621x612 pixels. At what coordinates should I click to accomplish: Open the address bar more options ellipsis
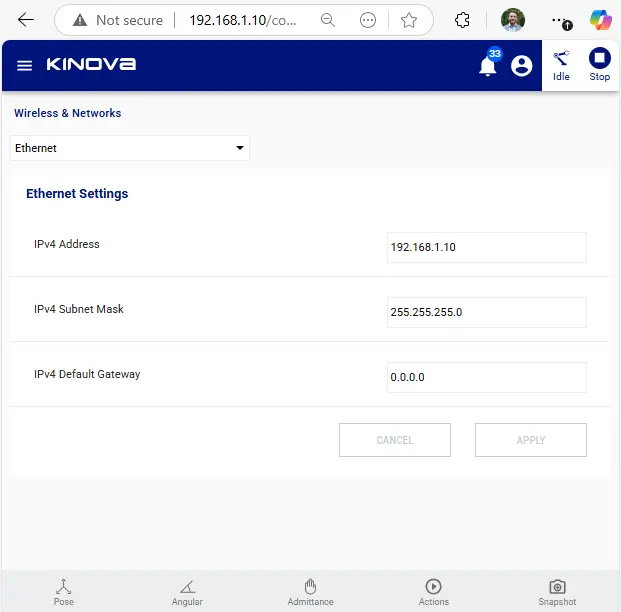pos(368,20)
